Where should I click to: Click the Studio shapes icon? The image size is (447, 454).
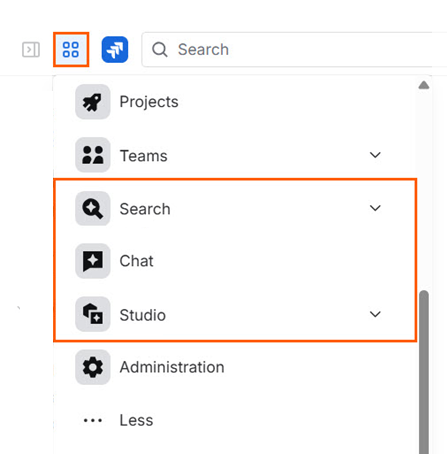[x=93, y=314]
